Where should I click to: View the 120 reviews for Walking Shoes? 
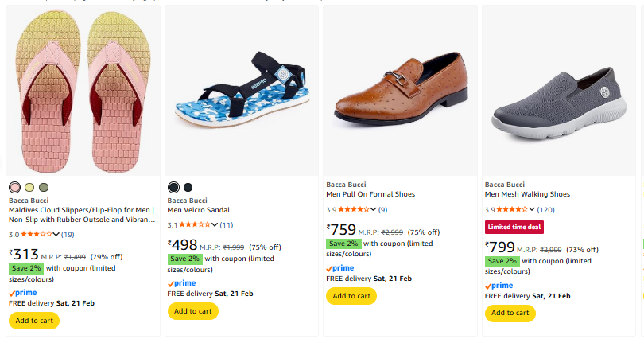(545, 209)
